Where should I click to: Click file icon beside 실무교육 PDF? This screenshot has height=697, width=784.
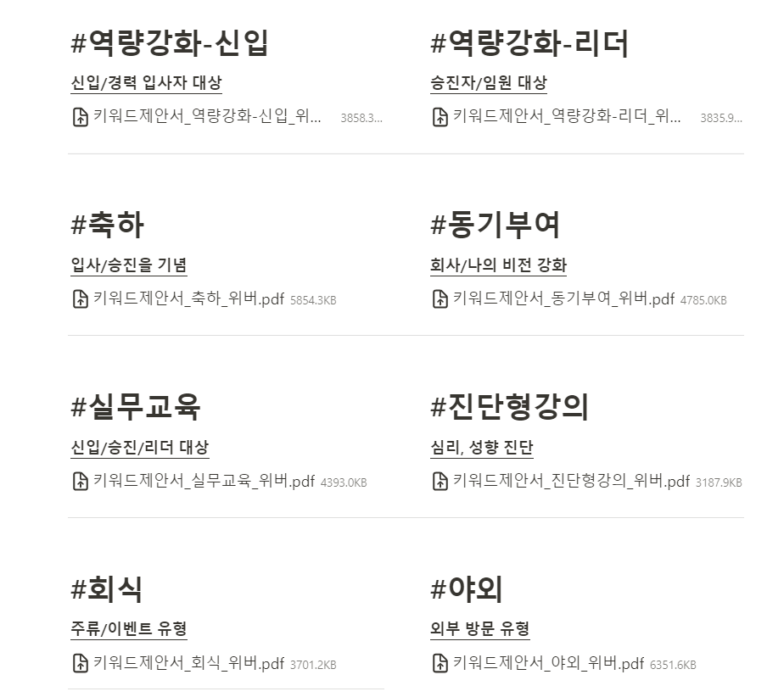(x=80, y=481)
